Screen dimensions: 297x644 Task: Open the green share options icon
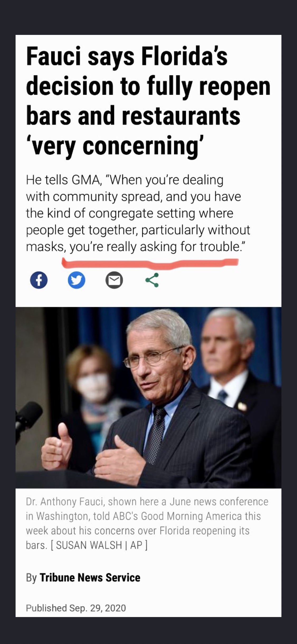pyautogui.click(x=152, y=280)
